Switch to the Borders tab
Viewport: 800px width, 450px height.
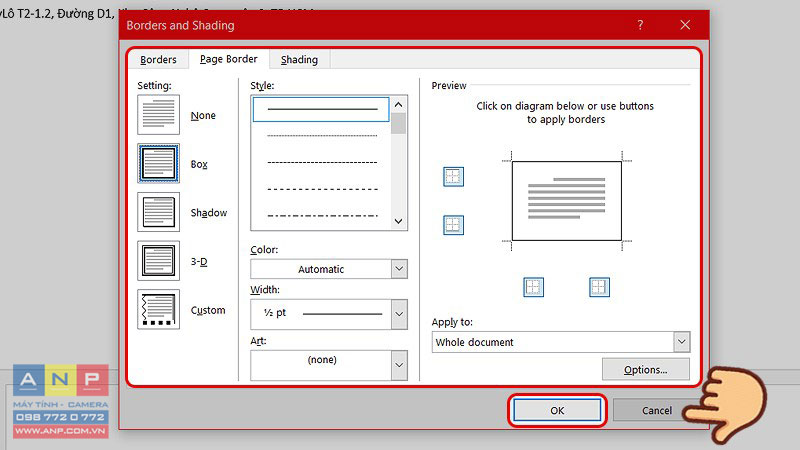pos(158,60)
